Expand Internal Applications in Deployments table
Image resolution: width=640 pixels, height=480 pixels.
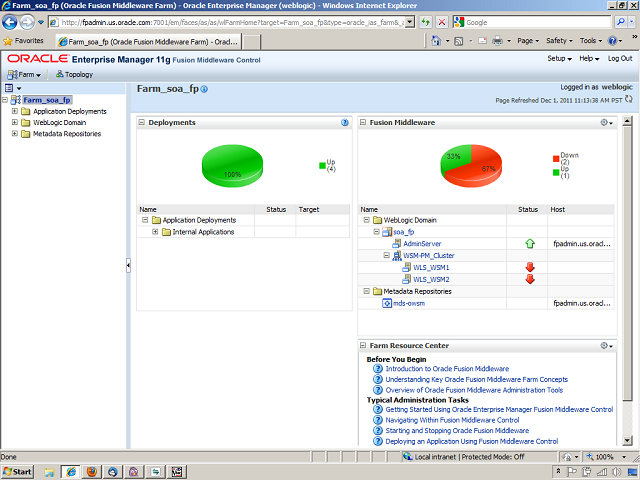(x=155, y=232)
